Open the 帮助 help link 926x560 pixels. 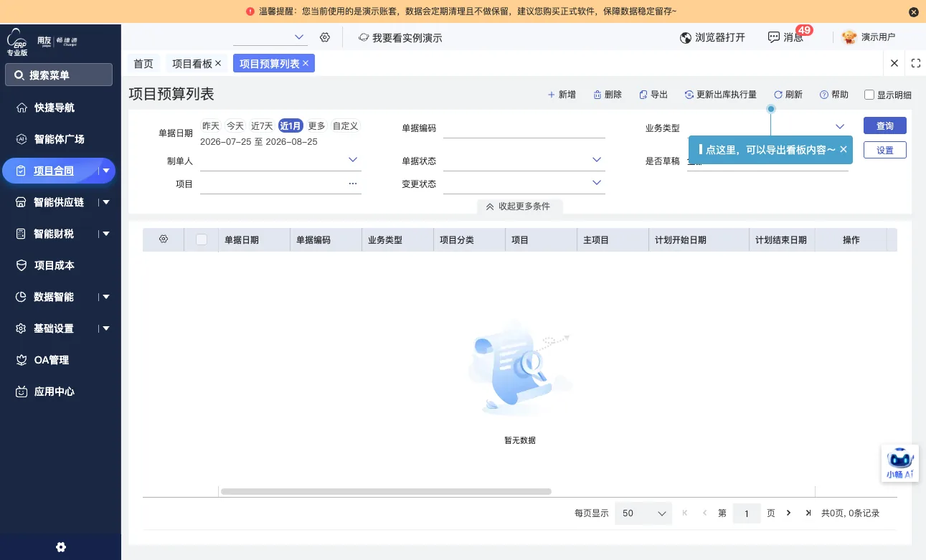[833, 95]
